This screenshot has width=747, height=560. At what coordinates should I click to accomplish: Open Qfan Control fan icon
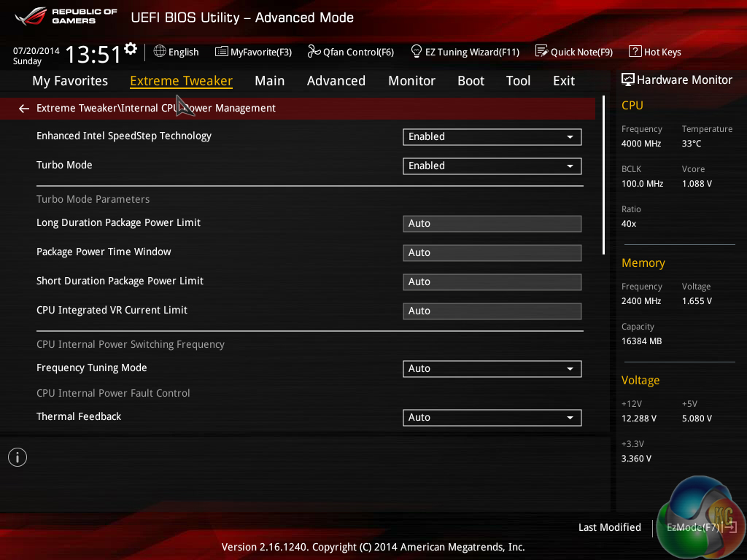(x=314, y=52)
